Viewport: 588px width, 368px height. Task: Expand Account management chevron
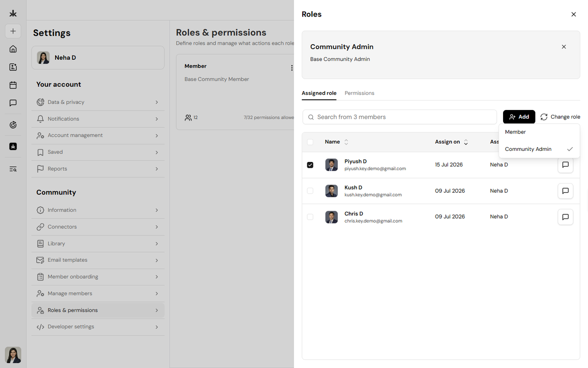[x=157, y=136]
